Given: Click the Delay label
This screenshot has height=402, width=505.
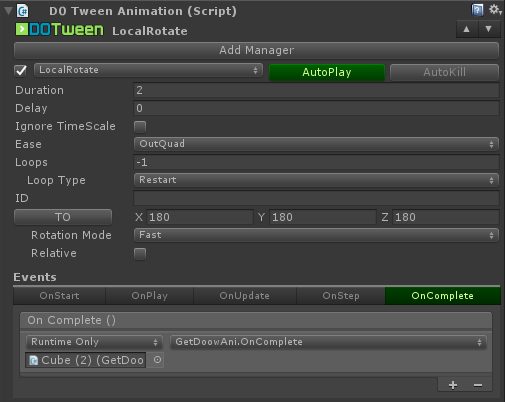Looking at the screenshot, I should coord(31,108).
